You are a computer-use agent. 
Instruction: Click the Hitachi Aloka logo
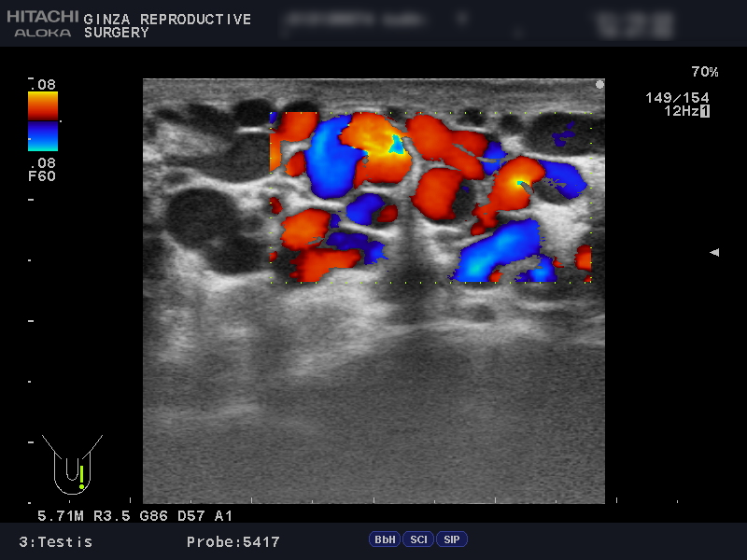coord(43,22)
